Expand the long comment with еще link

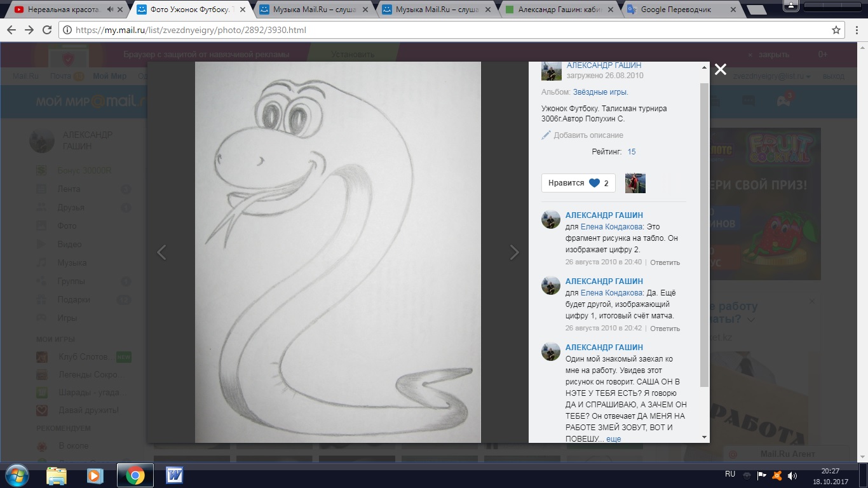click(x=613, y=439)
